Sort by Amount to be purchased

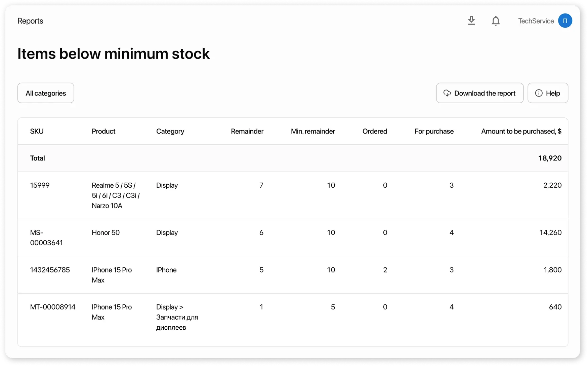521,131
